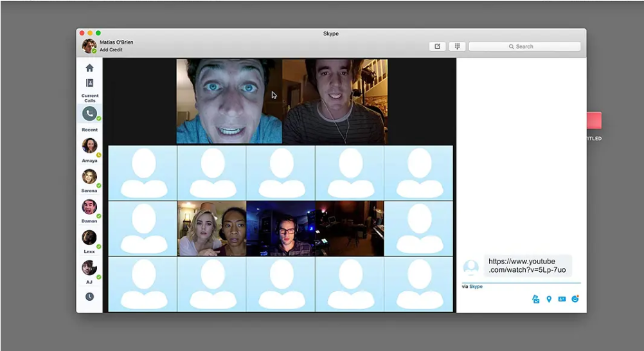Open the Contacts book icon
Screen dimensions: 644x351
89,83
